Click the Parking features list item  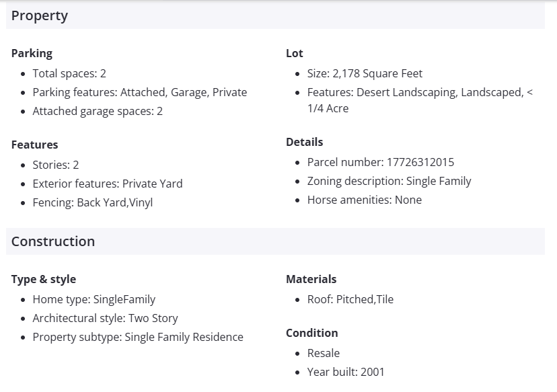139,92
